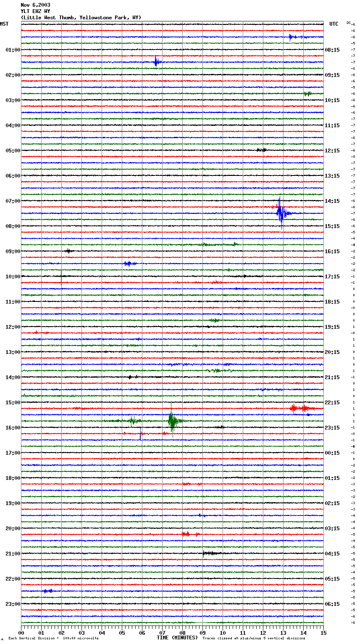Image resolution: width=357 pixels, height=644 pixels.
Task: Select the 22:00 MST time label
Action: [13, 579]
